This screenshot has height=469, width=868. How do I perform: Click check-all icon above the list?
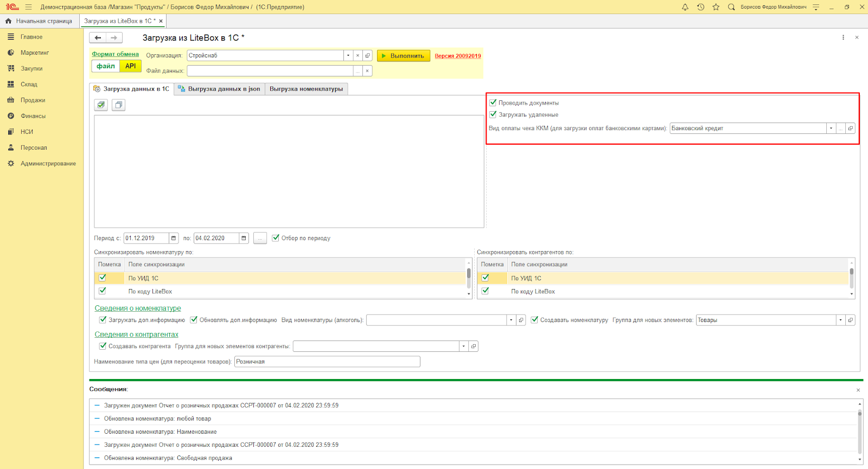point(101,105)
